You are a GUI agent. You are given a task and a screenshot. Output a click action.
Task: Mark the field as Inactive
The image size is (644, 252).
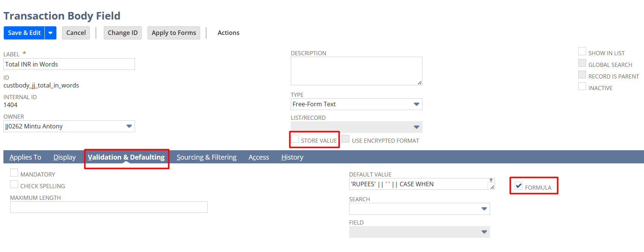tap(582, 87)
